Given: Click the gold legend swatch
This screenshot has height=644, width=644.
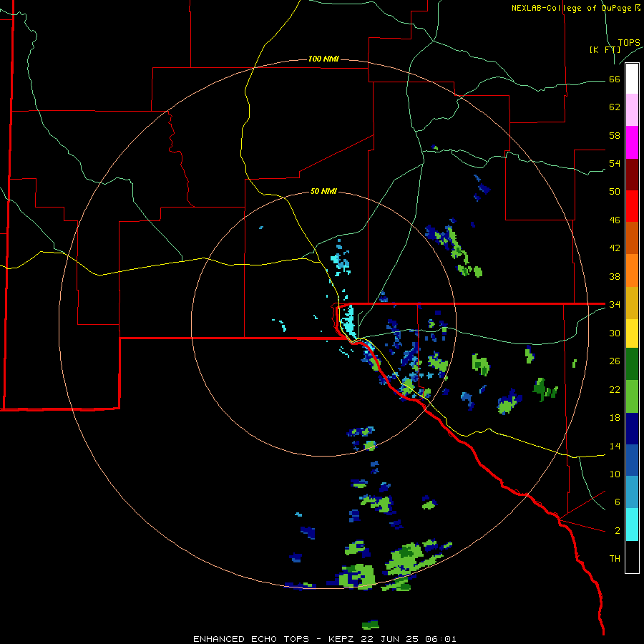Looking at the screenshot, I should pos(632,303).
